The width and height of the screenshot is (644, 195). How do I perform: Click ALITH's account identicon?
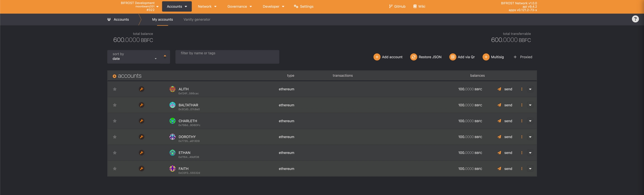tap(172, 89)
